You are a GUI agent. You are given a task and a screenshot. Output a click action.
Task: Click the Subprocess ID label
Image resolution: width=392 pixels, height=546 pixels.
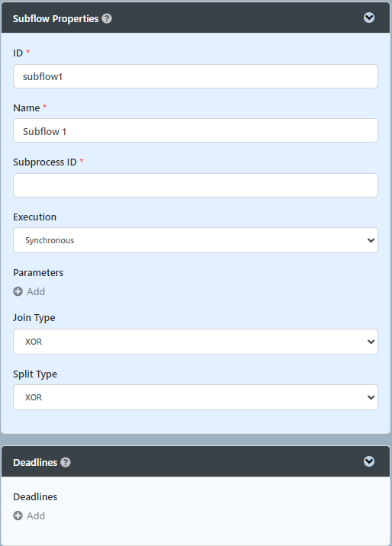(45, 162)
